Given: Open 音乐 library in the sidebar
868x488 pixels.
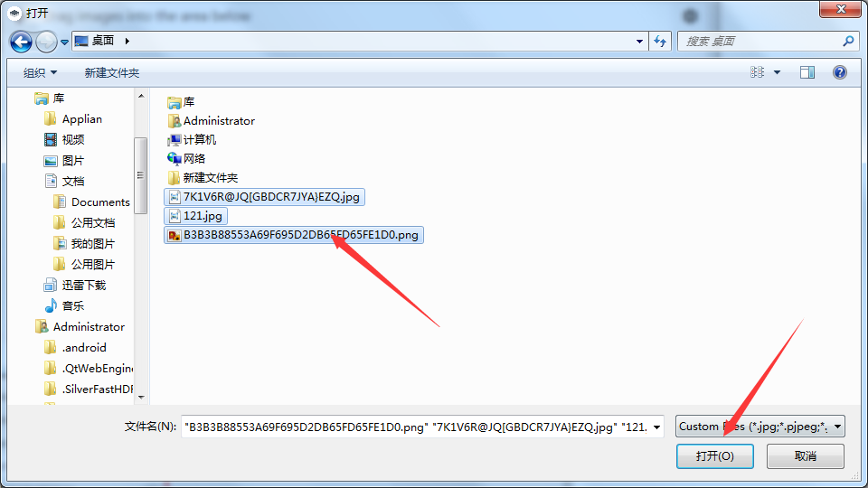Looking at the screenshot, I should (64, 305).
